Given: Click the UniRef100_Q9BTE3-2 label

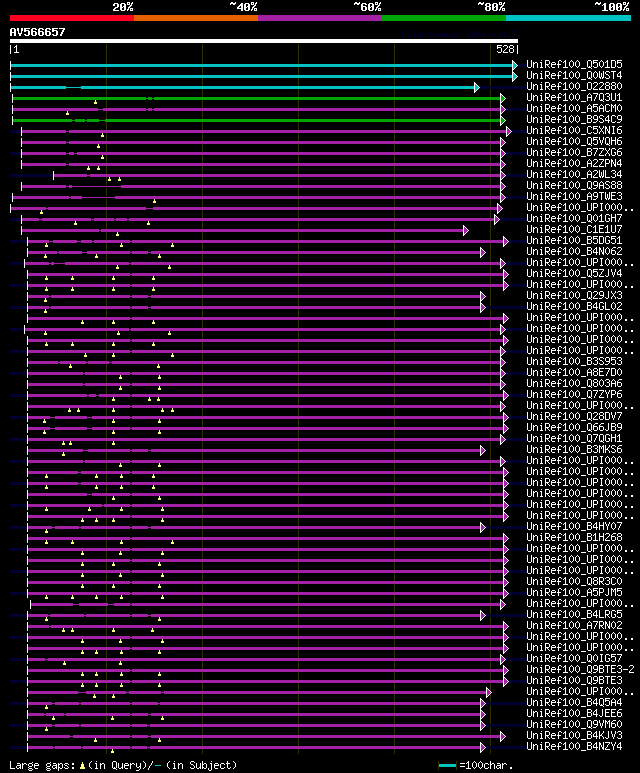Looking at the screenshot, I should coord(580,669).
